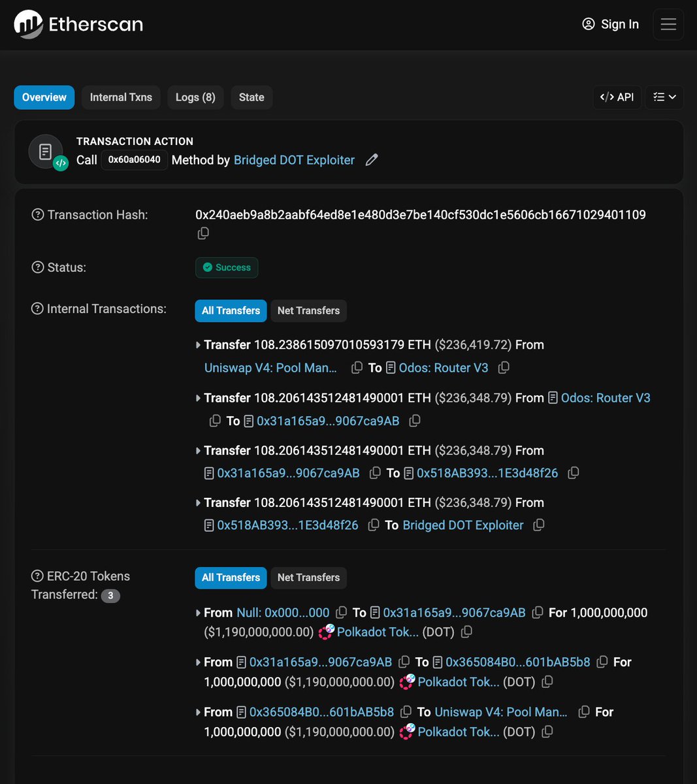Copy the Null: 0x000...000 address
The width and height of the screenshot is (697, 784).
[x=341, y=613]
